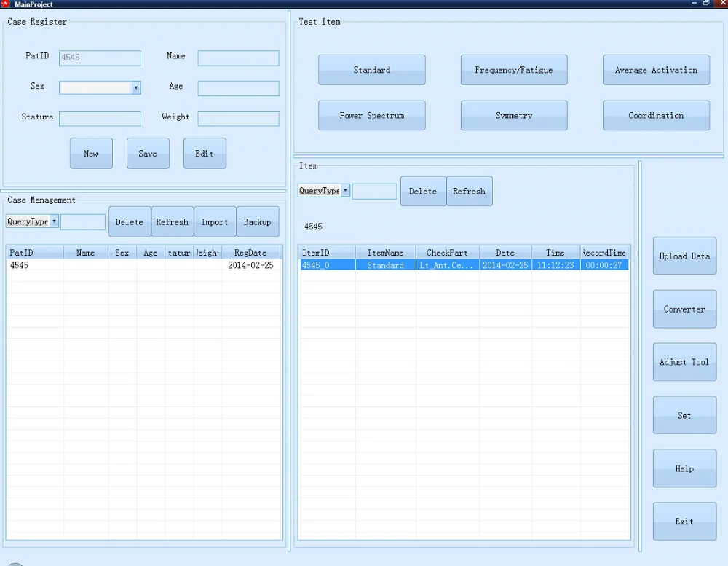Open Case Management QueryType dropdown

point(54,221)
